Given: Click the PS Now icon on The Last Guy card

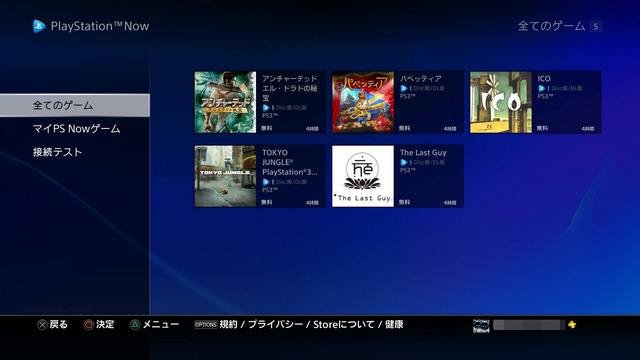Looking at the screenshot, I should (403, 162).
